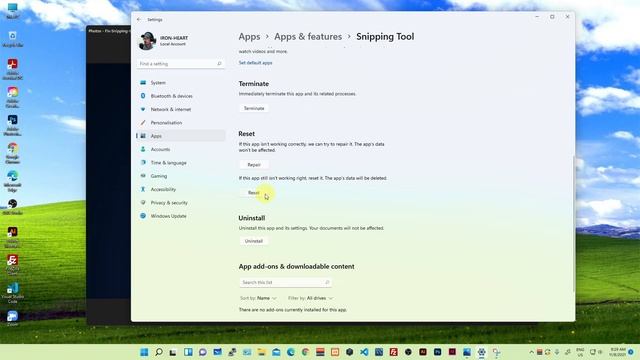This screenshot has height=360, width=640.
Task: Click Apps in the breadcrumb
Action: click(x=249, y=37)
